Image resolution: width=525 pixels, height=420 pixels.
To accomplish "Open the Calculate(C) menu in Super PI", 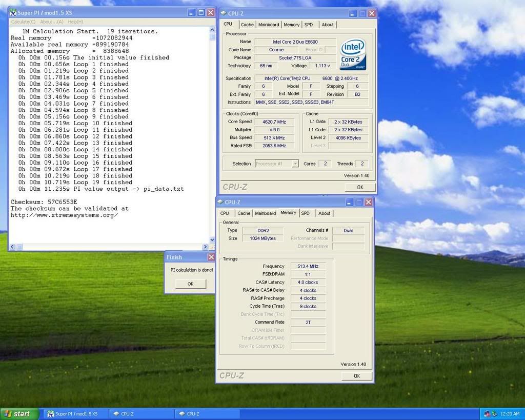I will (x=24, y=22).
